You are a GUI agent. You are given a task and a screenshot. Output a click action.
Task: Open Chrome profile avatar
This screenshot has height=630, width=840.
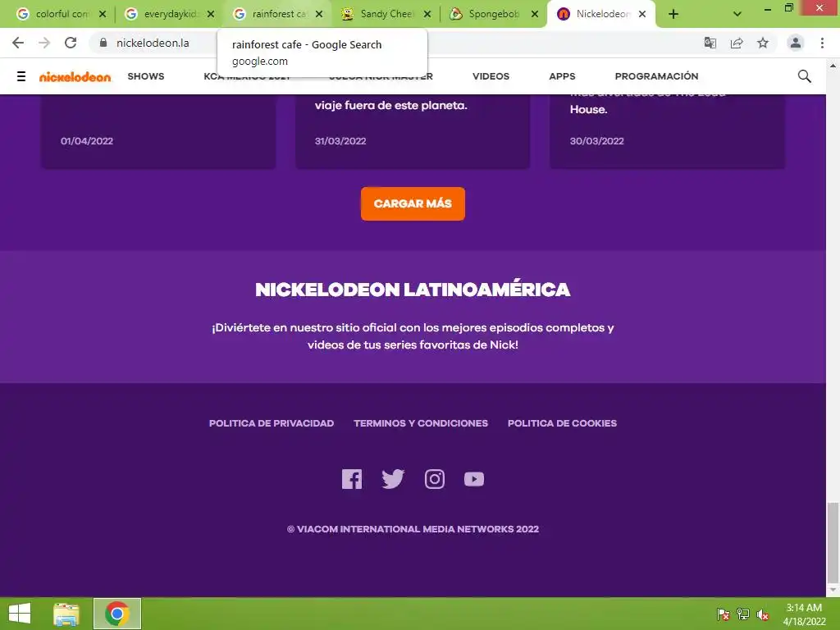click(x=796, y=43)
